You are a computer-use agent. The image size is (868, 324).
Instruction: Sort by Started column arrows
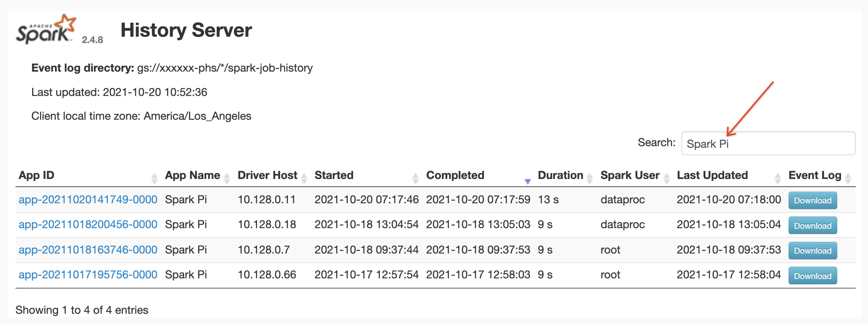pyautogui.click(x=415, y=178)
